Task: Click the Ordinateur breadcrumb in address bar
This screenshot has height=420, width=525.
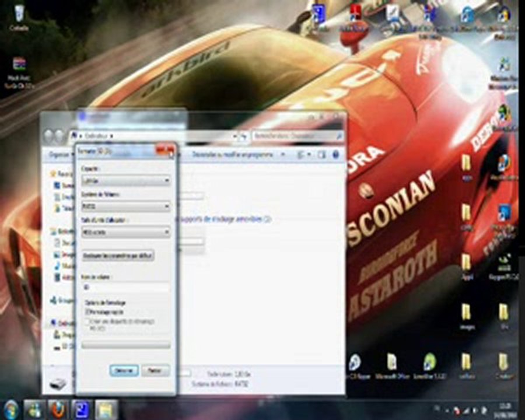Action: 96,136
